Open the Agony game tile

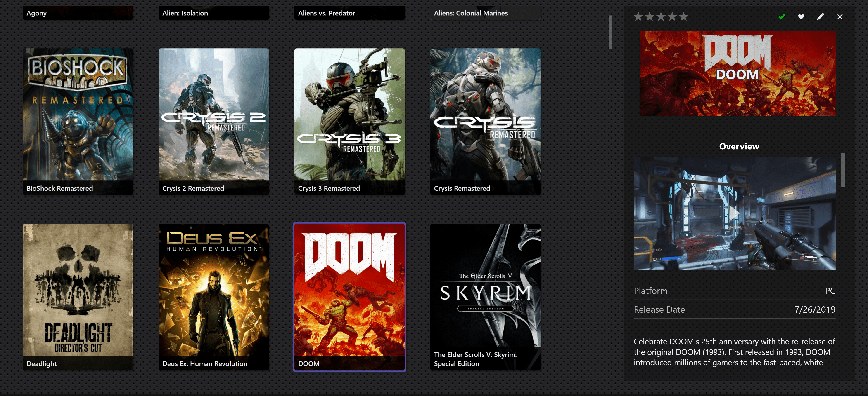pos(78,13)
